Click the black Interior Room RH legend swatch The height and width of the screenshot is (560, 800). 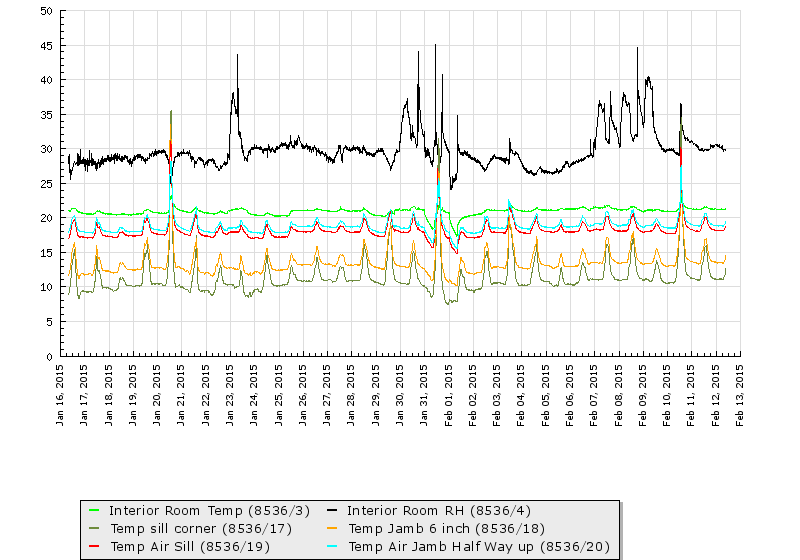point(334,509)
